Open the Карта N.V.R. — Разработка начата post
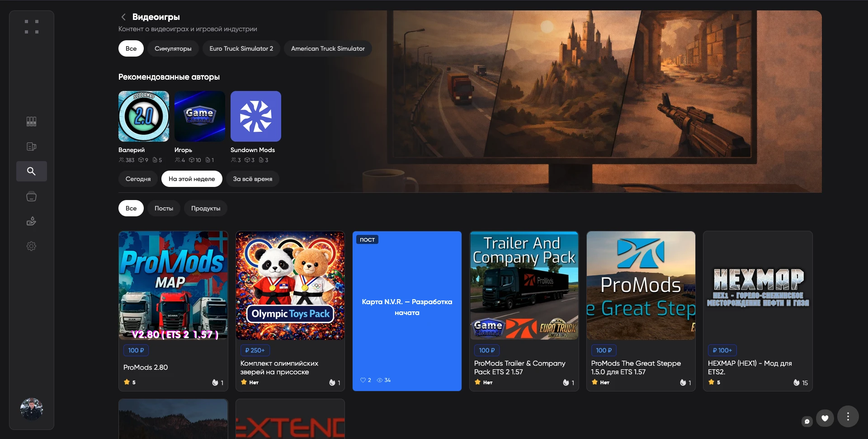868x439 pixels. 407,307
